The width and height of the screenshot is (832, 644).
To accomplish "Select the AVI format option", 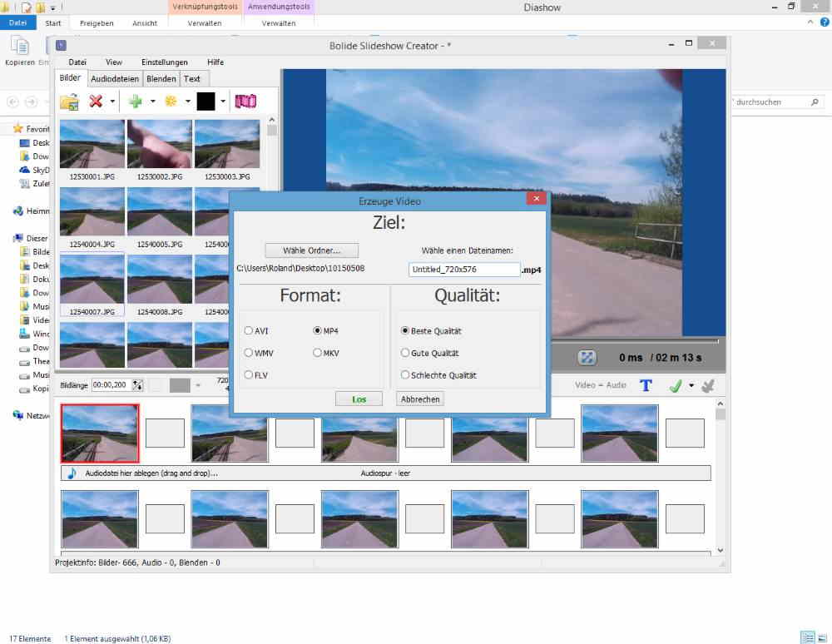I will [x=249, y=330].
